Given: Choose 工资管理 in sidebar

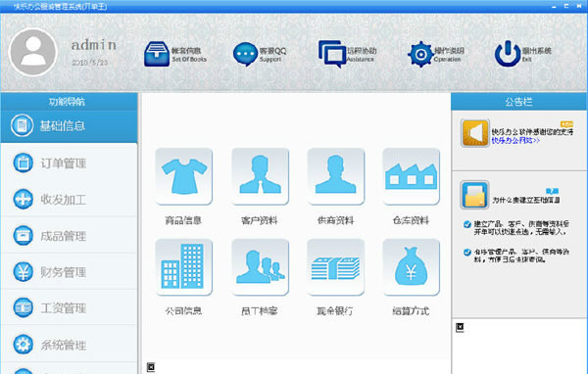Looking at the screenshot, I should (69, 307).
